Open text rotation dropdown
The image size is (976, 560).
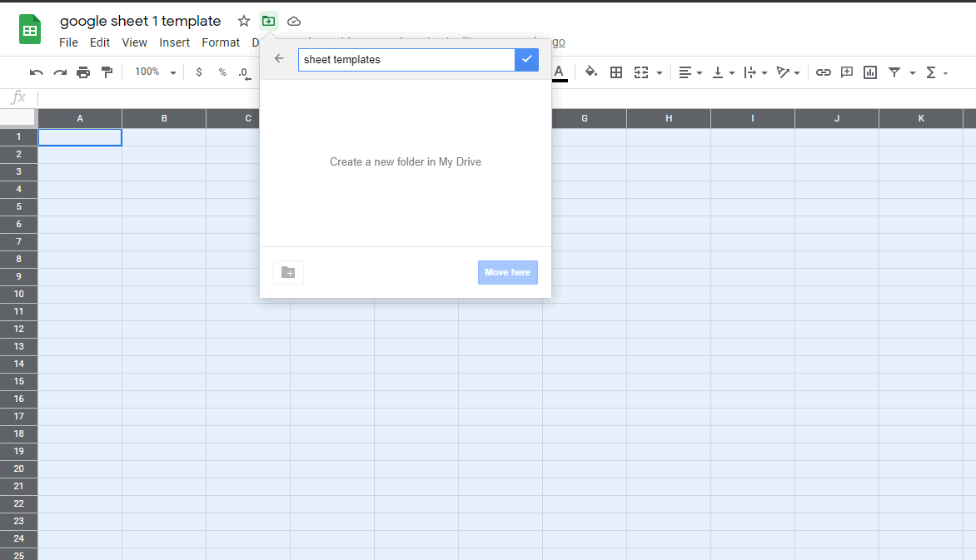[x=788, y=72]
